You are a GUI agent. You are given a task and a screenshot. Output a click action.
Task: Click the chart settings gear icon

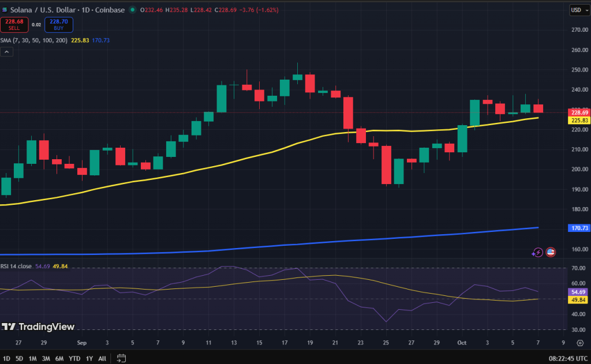coord(580,343)
